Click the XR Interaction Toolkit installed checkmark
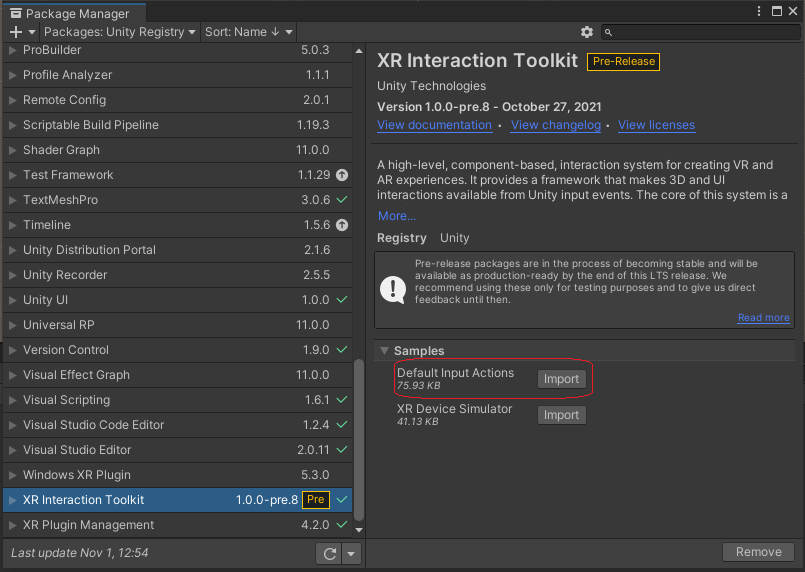Screen dimensions: 805x572 [x=342, y=500]
